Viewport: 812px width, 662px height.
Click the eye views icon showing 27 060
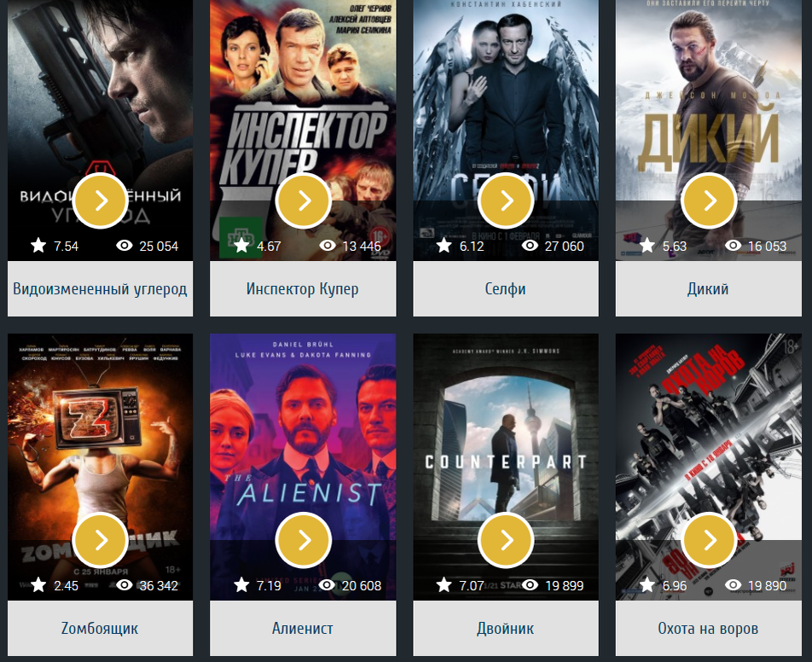530,246
